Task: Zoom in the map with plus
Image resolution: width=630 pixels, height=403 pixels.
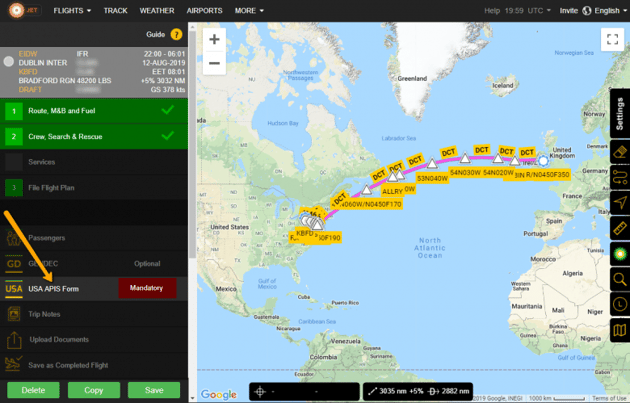Action: click(x=214, y=39)
